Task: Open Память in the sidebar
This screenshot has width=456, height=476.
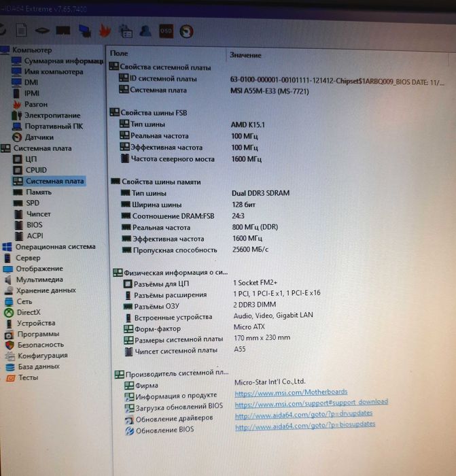Action: (39, 192)
